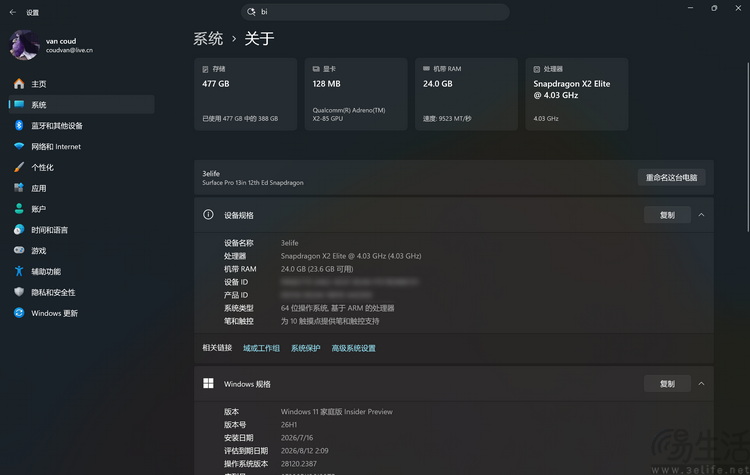
Task: Click the person icon for 账户
Action: pos(19,209)
